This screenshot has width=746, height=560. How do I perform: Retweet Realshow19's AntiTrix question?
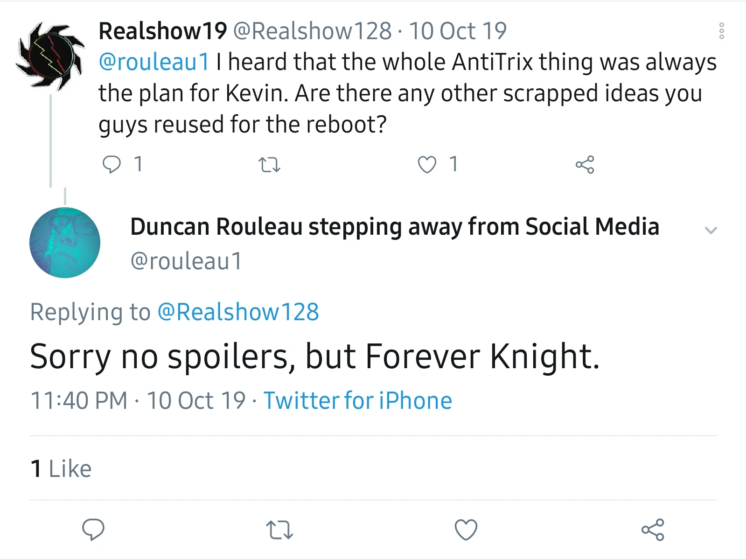click(x=269, y=165)
